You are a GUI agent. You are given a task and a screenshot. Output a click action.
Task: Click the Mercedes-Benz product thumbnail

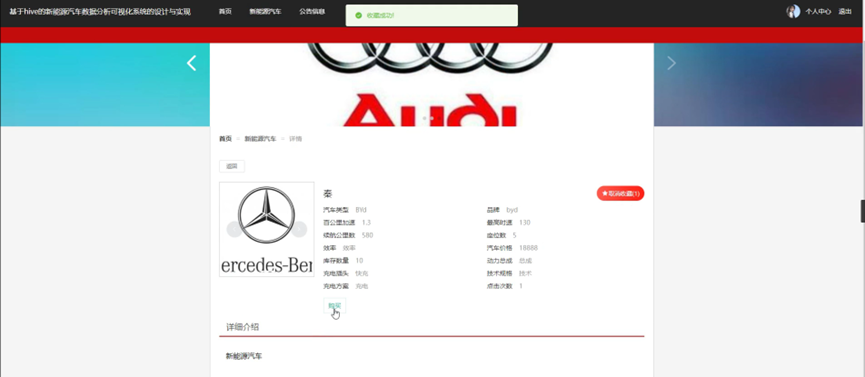click(266, 229)
